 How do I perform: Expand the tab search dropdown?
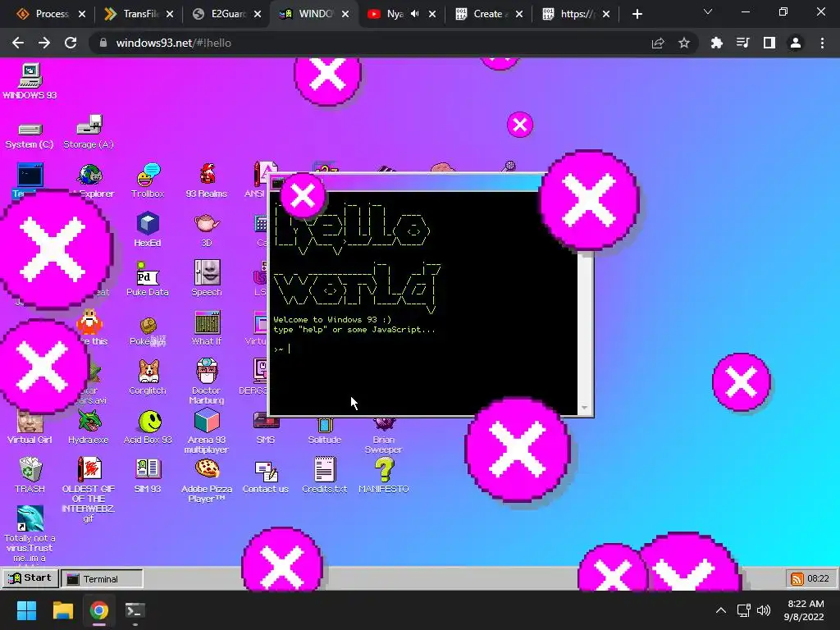[708, 11]
